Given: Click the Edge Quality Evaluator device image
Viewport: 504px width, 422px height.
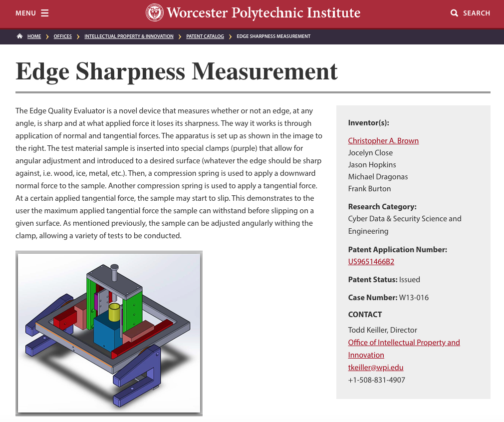Looking at the screenshot, I should tap(109, 333).
